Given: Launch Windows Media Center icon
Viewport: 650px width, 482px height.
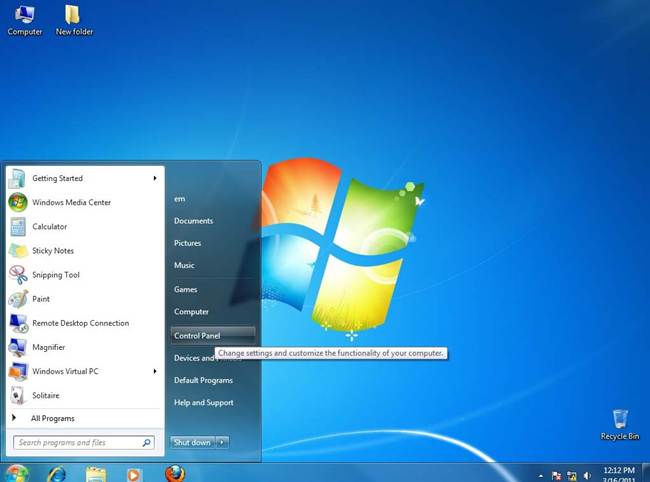Looking at the screenshot, I should pos(18,203).
